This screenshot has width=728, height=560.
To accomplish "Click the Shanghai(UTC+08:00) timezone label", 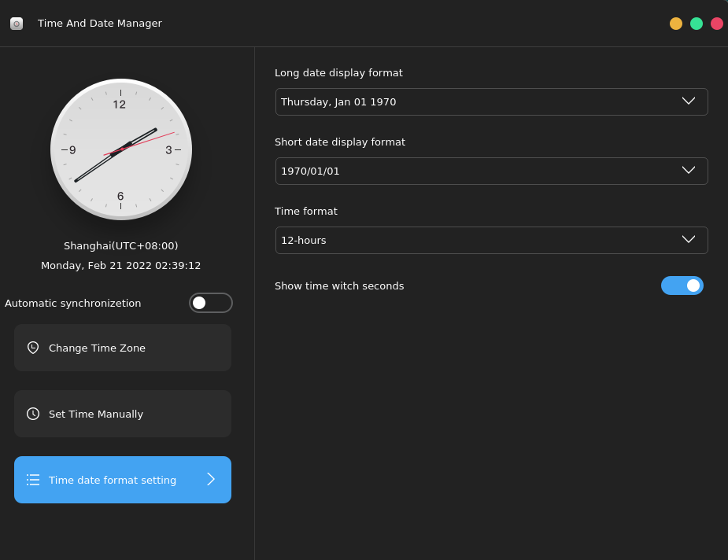I will (120, 245).
